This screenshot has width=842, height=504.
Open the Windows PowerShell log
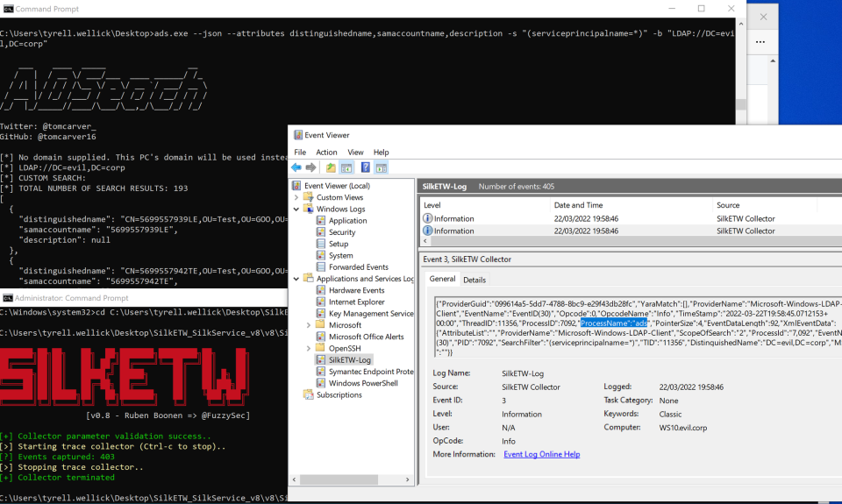tap(363, 383)
